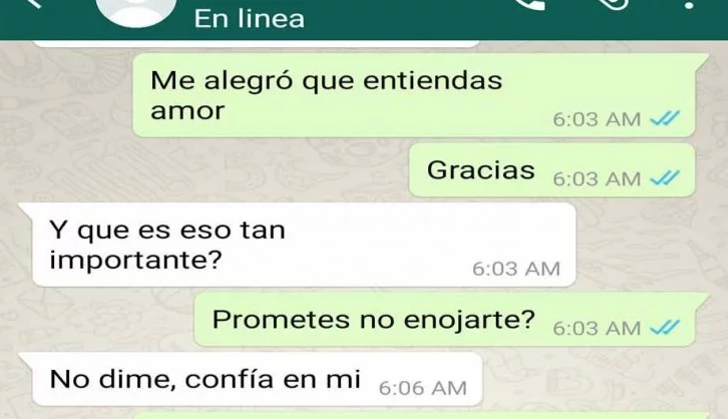This screenshot has height=419, width=728.
Task: Select the "Me alegró que entiendas amor" message
Action: click(x=414, y=95)
